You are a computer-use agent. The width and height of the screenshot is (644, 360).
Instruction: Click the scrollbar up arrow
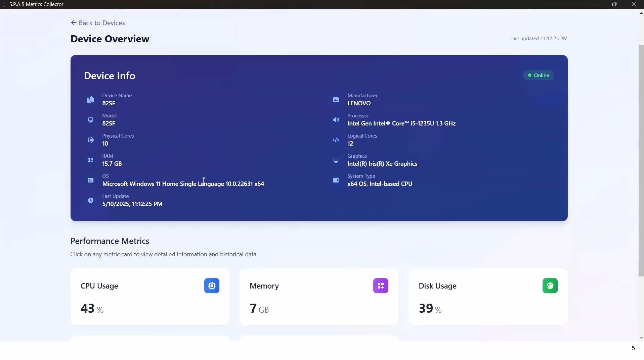click(x=641, y=13)
